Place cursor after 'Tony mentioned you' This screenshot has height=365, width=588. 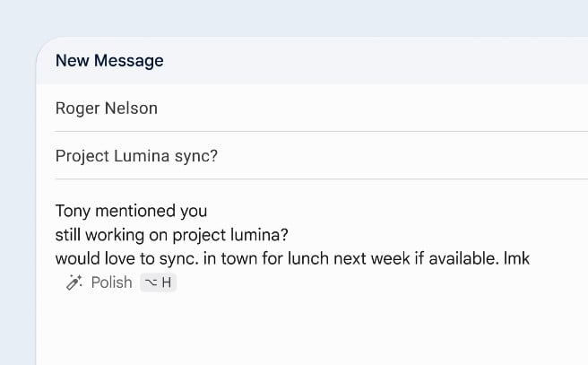coord(208,212)
